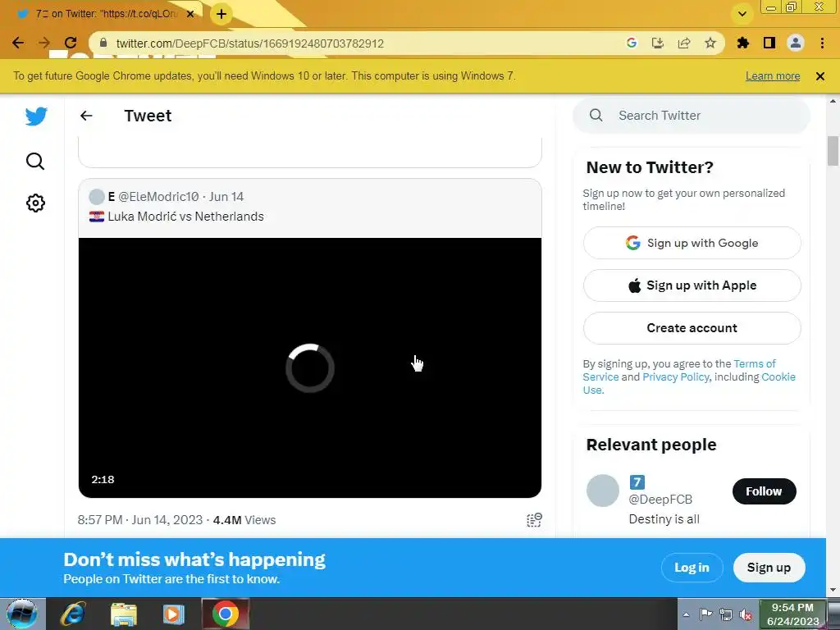Click the Twitter bird logo
The width and height of the screenshot is (840, 630).
pos(36,116)
